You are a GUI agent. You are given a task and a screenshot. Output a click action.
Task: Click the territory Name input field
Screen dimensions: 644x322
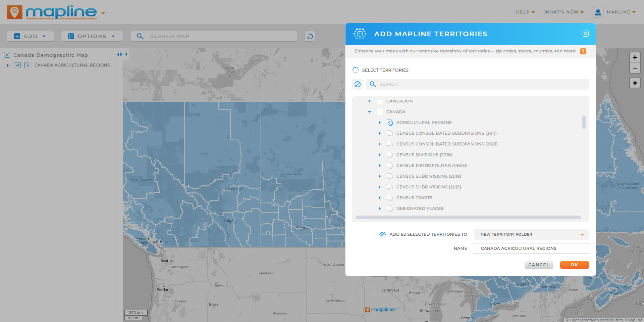531,248
